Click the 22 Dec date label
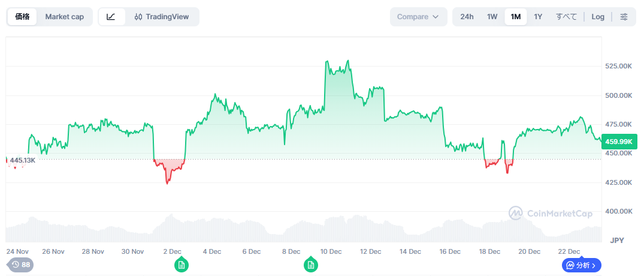This screenshot has height=276, width=644. point(569,251)
